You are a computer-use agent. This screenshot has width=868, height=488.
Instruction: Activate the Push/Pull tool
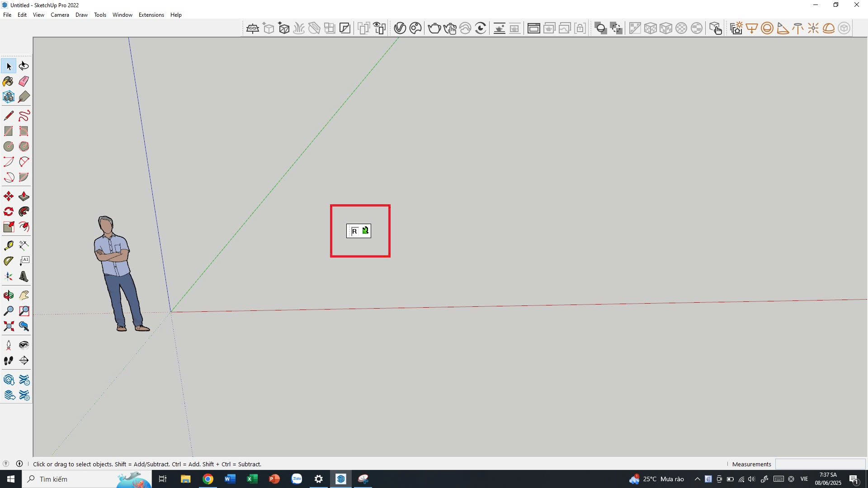click(x=24, y=196)
